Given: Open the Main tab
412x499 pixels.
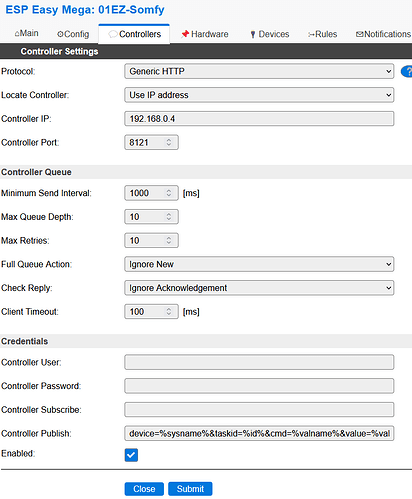Looking at the screenshot, I should [26, 34].
